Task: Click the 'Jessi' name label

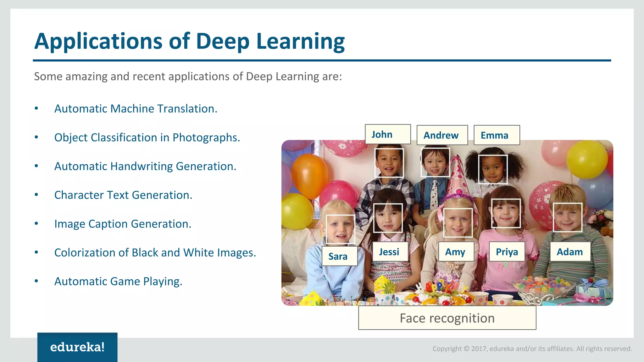Action: click(390, 252)
